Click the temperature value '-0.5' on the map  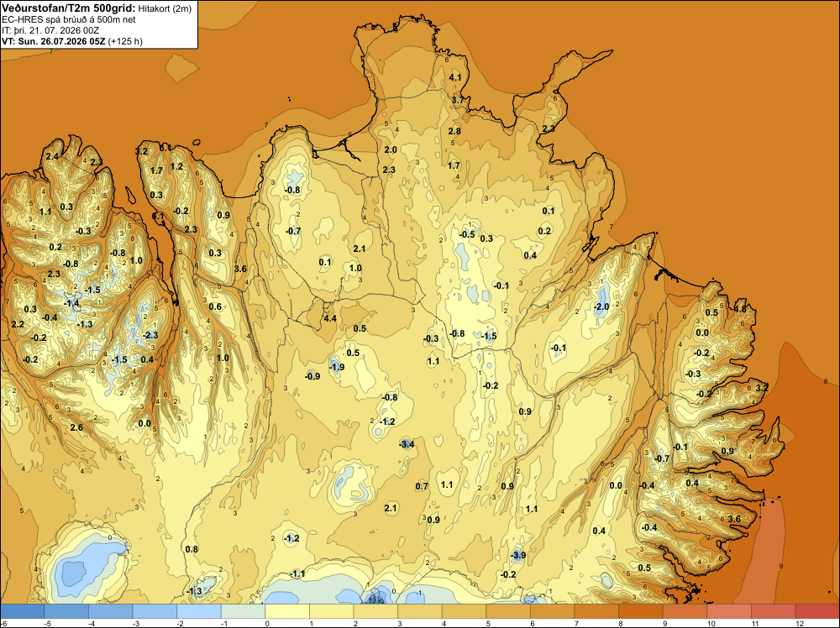coord(467,234)
